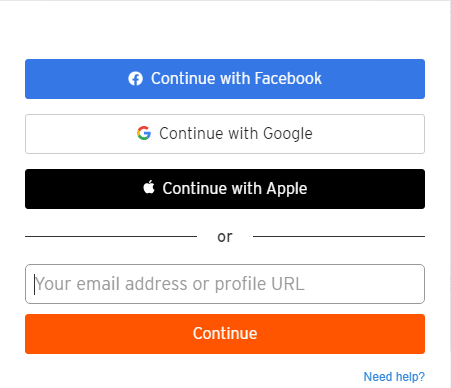Click the blank right area of the Google button
The width and height of the screenshot is (451, 388).
point(368,134)
